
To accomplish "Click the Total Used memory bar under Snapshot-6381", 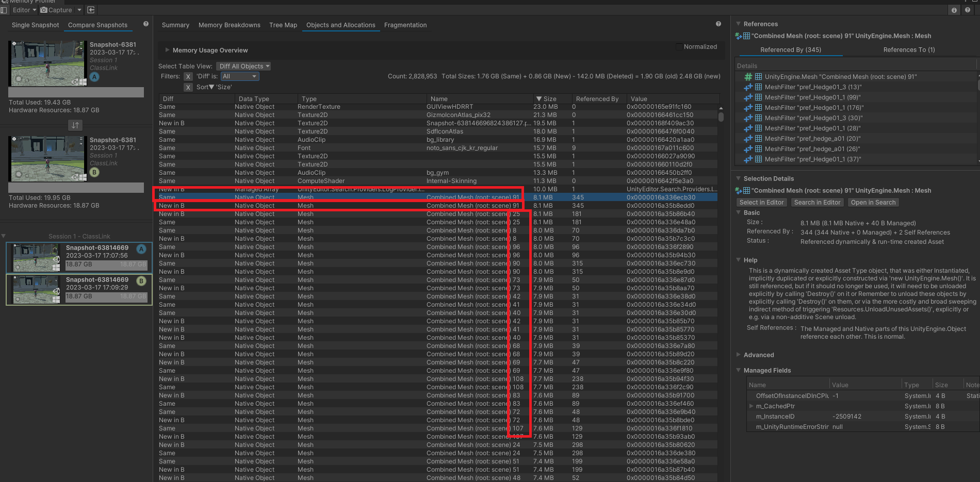I will tap(75, 92).
